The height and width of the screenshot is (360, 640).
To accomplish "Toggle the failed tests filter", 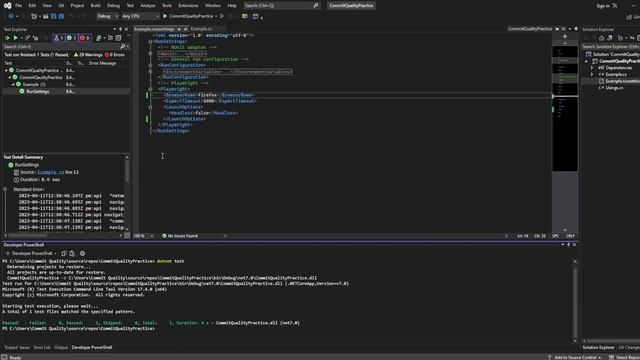I will coord(84,38).
